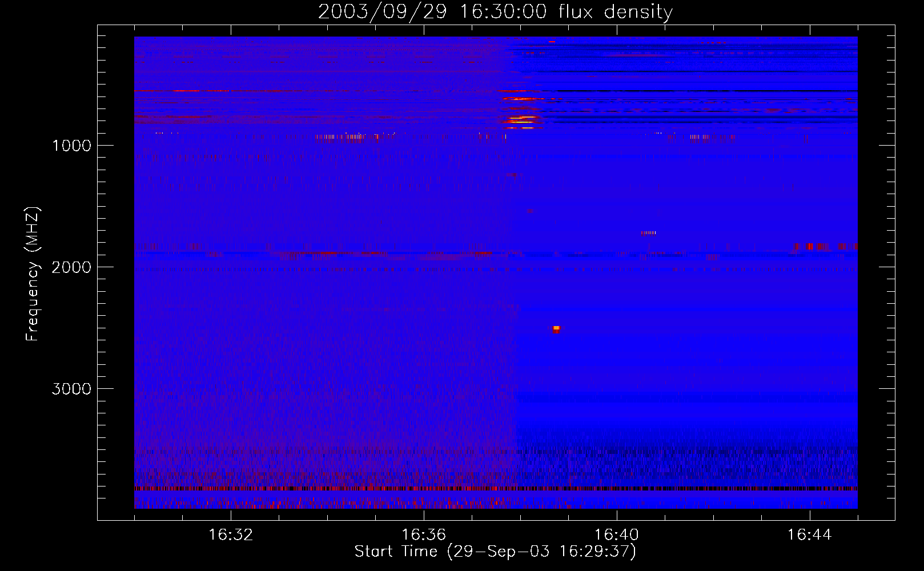Click the 16:32 time tick label
Viewport: 924px width, 571px height.
pos(231,535)
